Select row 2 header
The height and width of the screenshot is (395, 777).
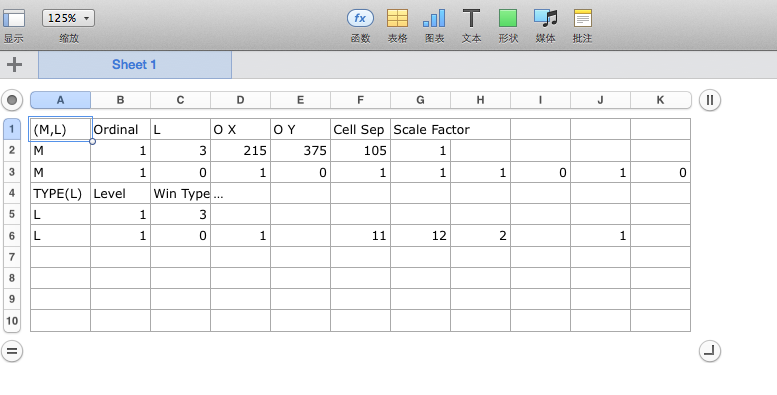tap(12, 150)
